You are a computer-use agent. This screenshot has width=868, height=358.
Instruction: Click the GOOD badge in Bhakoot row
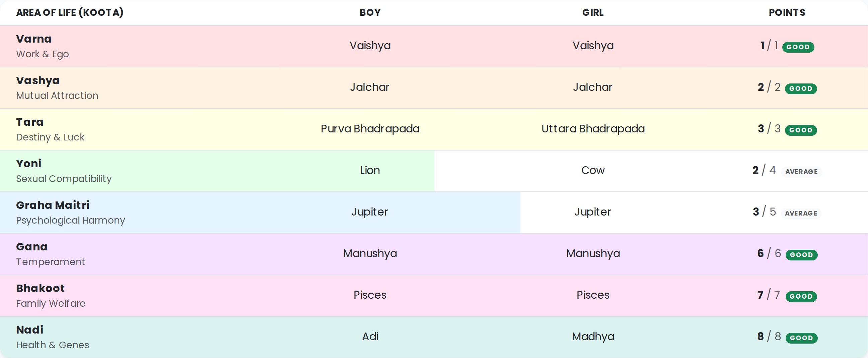point(801,296)
